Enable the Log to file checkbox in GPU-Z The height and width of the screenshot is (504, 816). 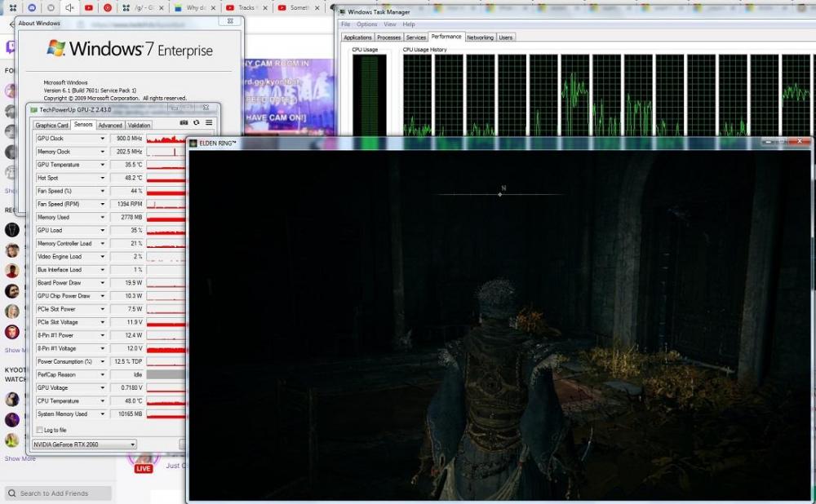(x=38, y=430)
